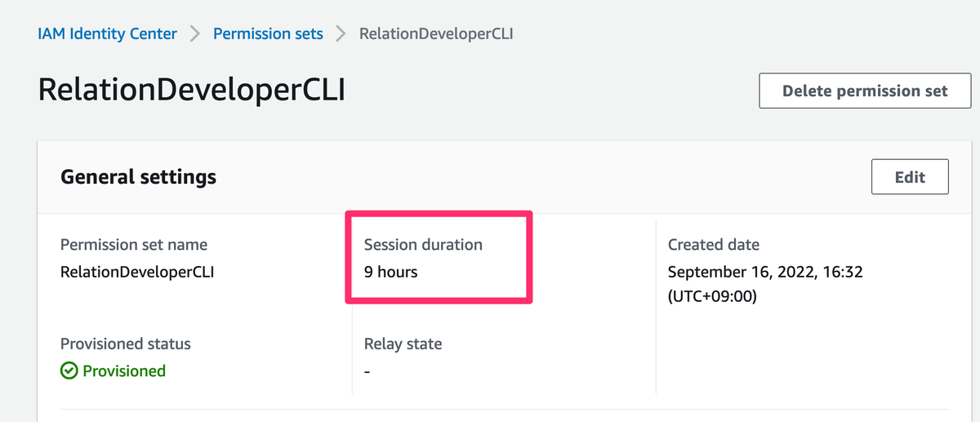This screenshot has height=422, width=980.
Task: Select the September 16, 2022 date value
Action: pyautogui.click(x=765, y=273)
